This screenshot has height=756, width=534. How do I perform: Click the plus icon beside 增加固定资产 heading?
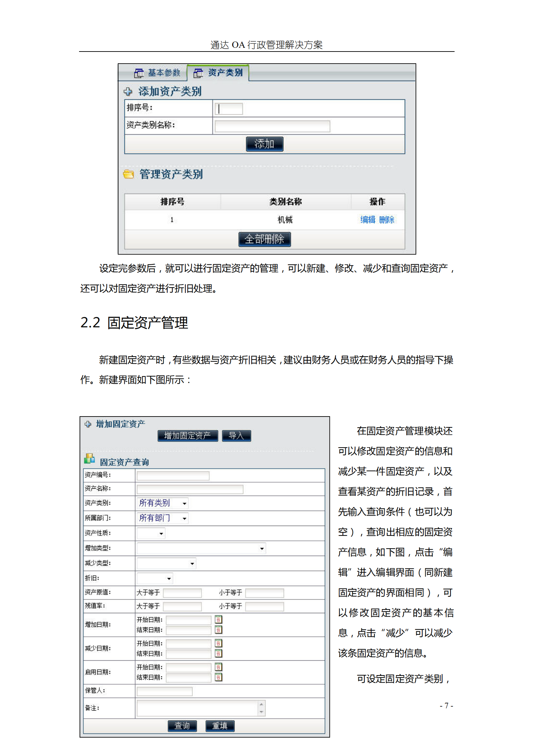point(88,424)
